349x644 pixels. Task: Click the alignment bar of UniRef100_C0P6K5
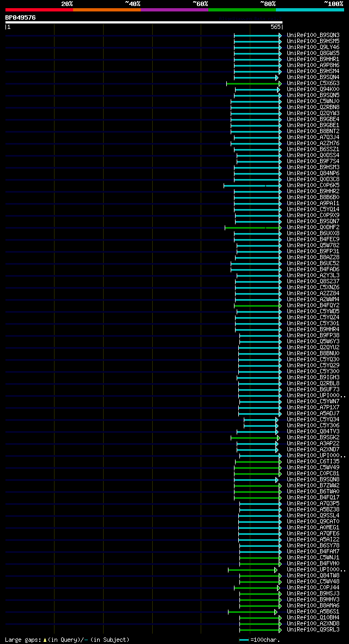pos(253,186)
